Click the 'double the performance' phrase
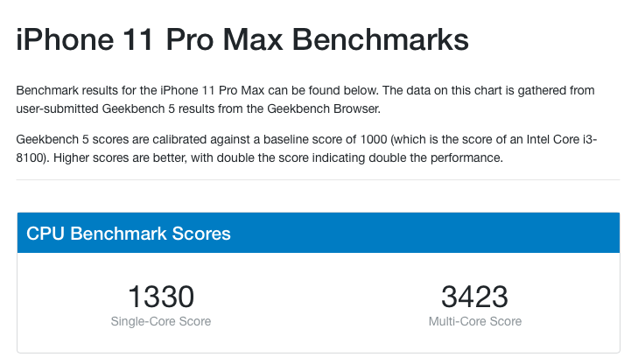 (436, 157)
